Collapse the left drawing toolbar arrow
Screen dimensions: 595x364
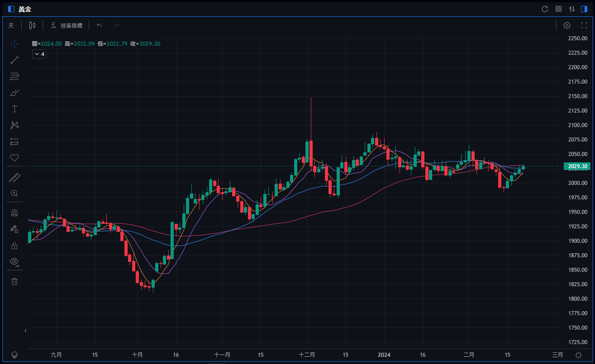click(x=25, y=331)
